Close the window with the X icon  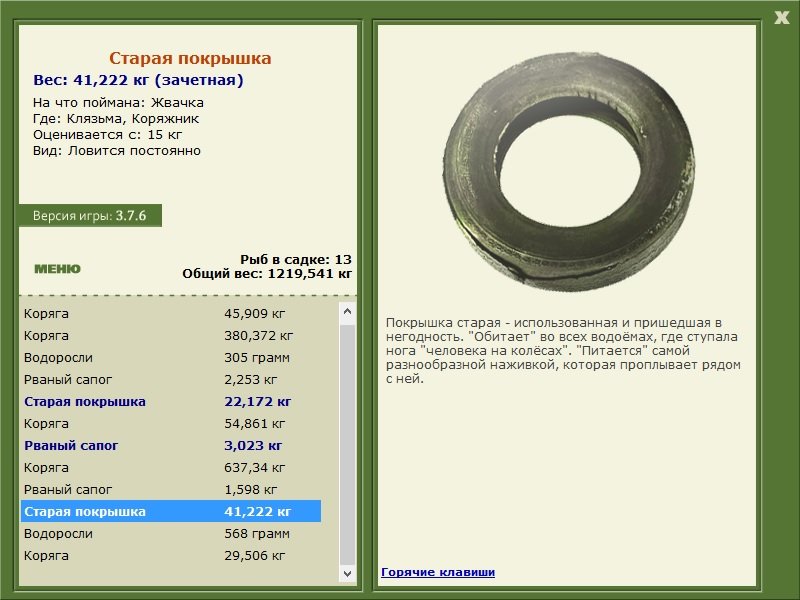781,18
